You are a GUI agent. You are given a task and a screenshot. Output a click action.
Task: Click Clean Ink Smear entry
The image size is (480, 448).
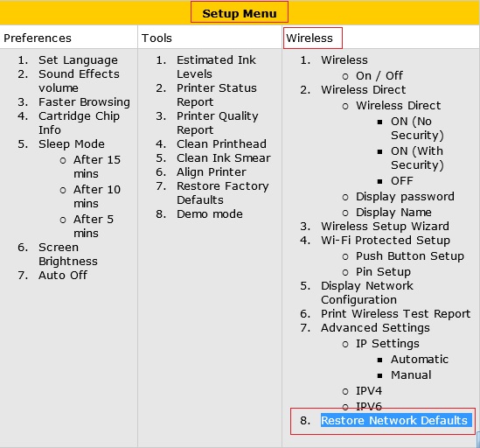224,158
